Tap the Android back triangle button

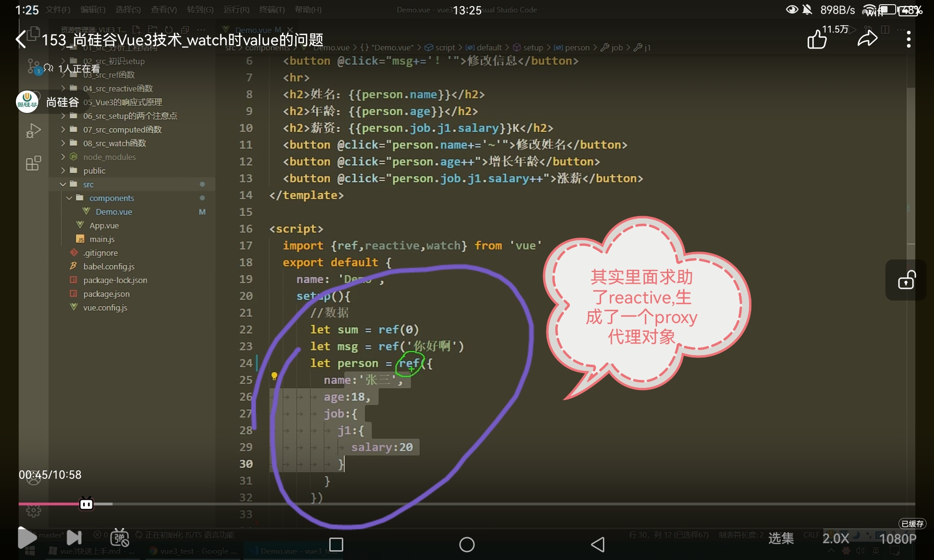(598, 544)
